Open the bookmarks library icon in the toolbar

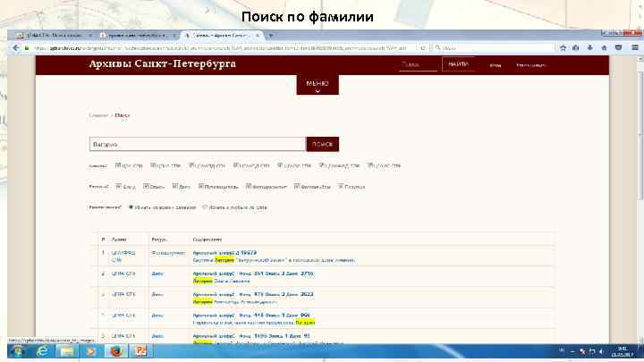[576, 47]
